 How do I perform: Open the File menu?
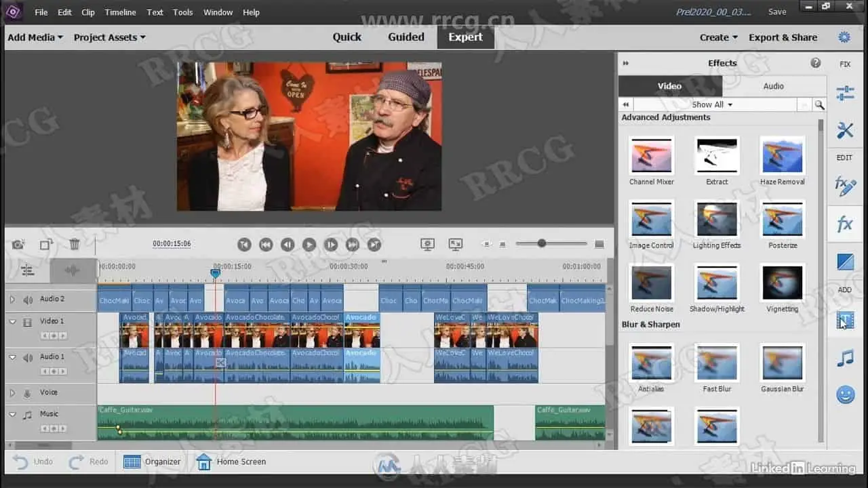41,12
